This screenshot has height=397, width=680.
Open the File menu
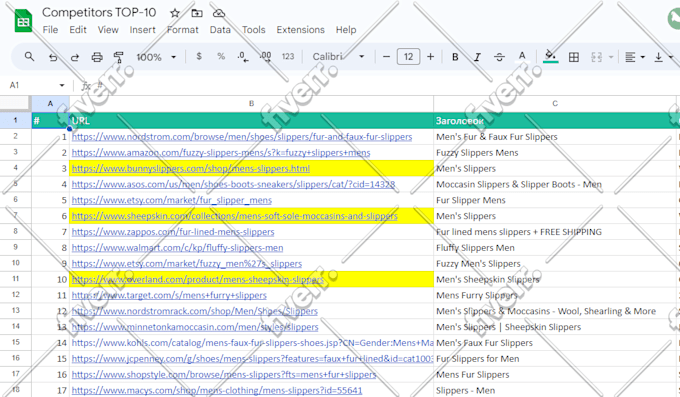click(50, 30)
